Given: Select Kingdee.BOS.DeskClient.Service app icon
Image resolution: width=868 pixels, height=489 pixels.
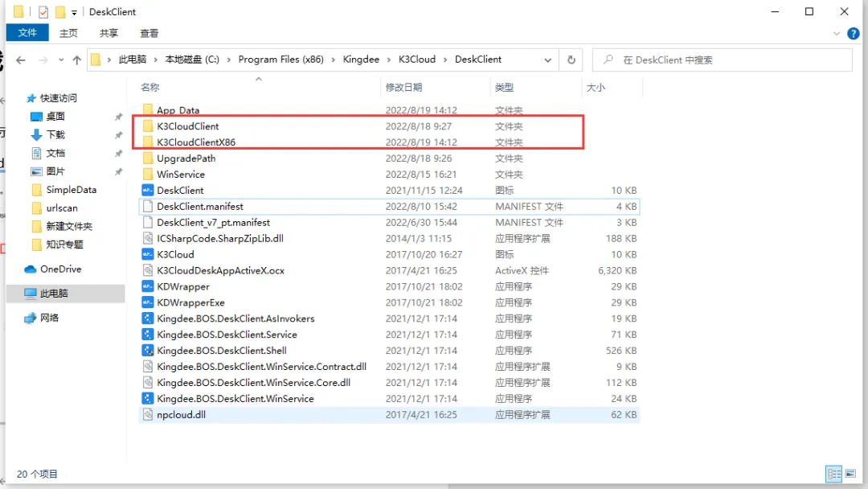Looking at the screenshot, I should (x=147, y=335).
